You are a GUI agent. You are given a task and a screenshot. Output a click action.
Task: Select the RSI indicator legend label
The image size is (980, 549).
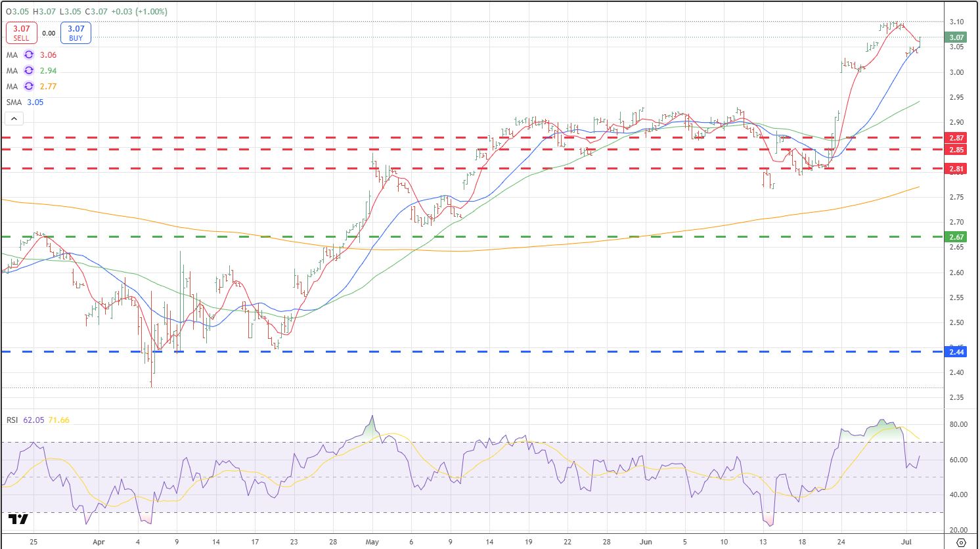click(12, 420)
